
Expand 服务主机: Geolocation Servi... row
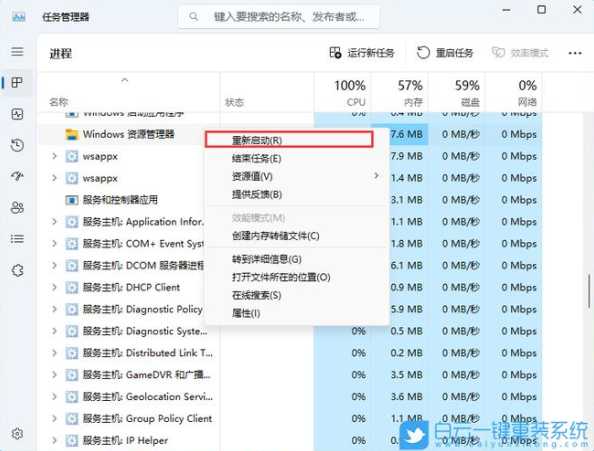coord(54,396)
